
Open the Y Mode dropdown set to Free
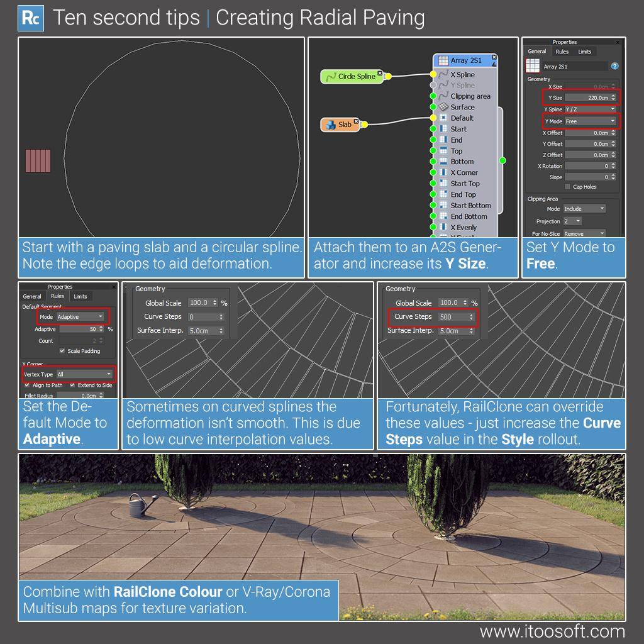pos(590,121)
